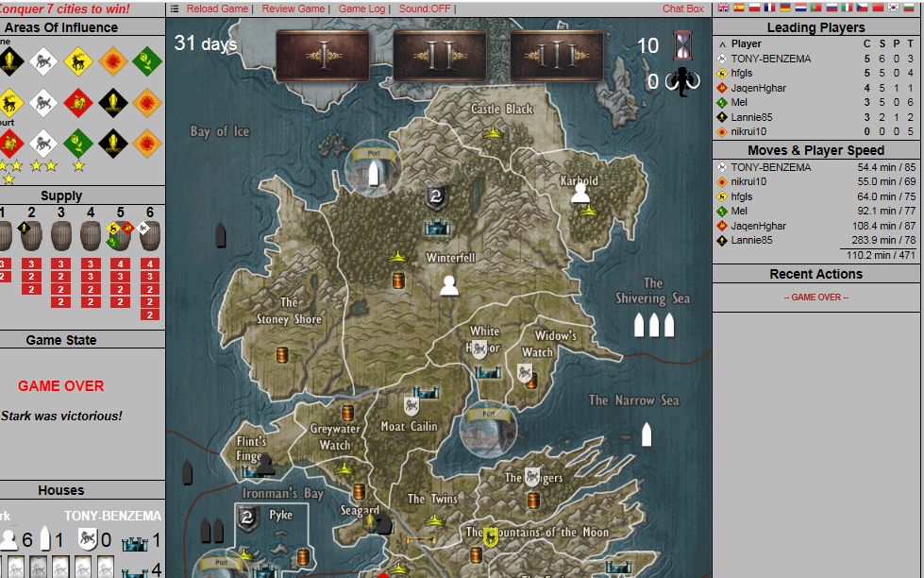
Task: Open Westeros deck card II
Action: coord(440,56)
